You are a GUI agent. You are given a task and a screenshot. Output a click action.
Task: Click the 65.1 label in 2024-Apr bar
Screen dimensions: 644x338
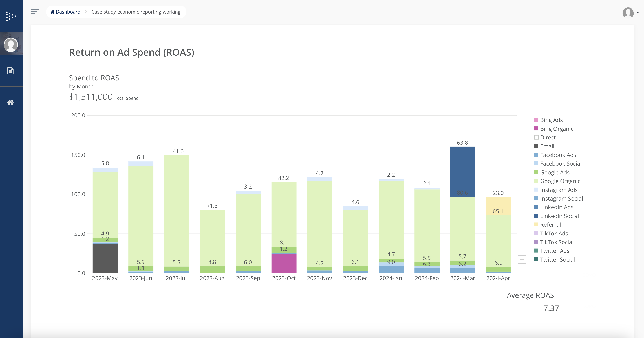click(498, 211)
